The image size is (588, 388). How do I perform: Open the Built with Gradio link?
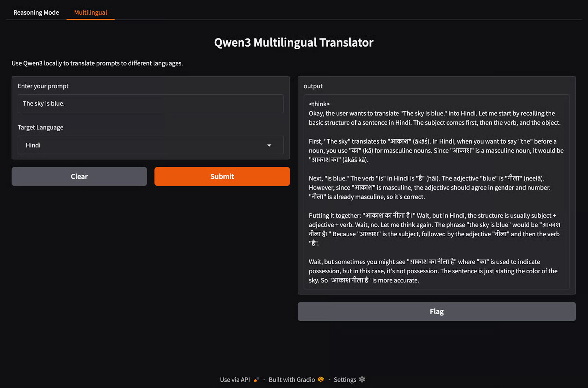(296, 380)
